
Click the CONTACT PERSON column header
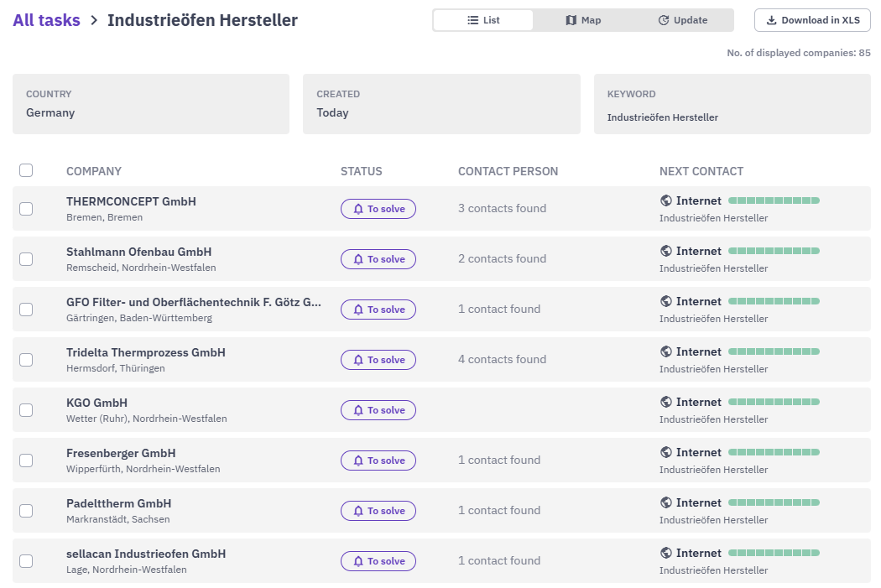[x=508, y=171]
